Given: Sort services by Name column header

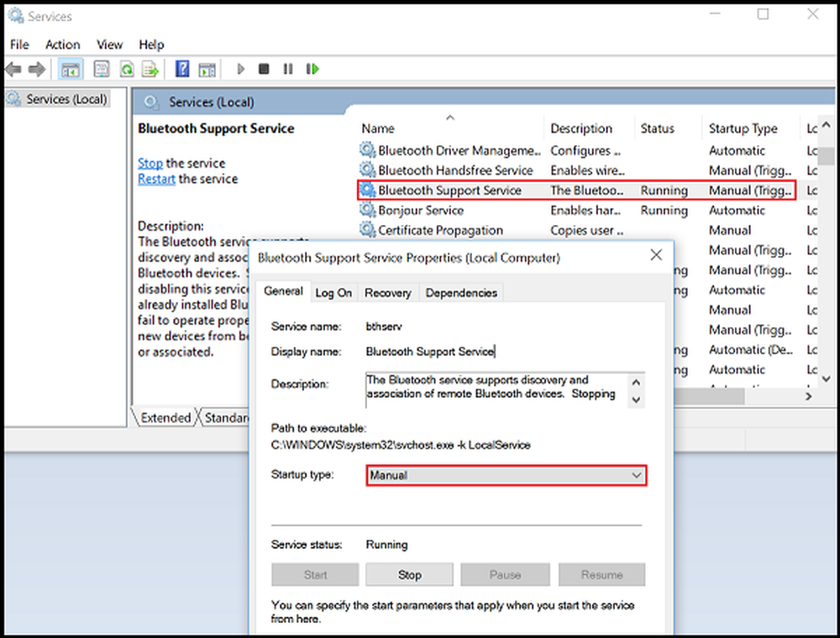Looking at the screenshot, I should pyautogui.click(x=378, y=128).
